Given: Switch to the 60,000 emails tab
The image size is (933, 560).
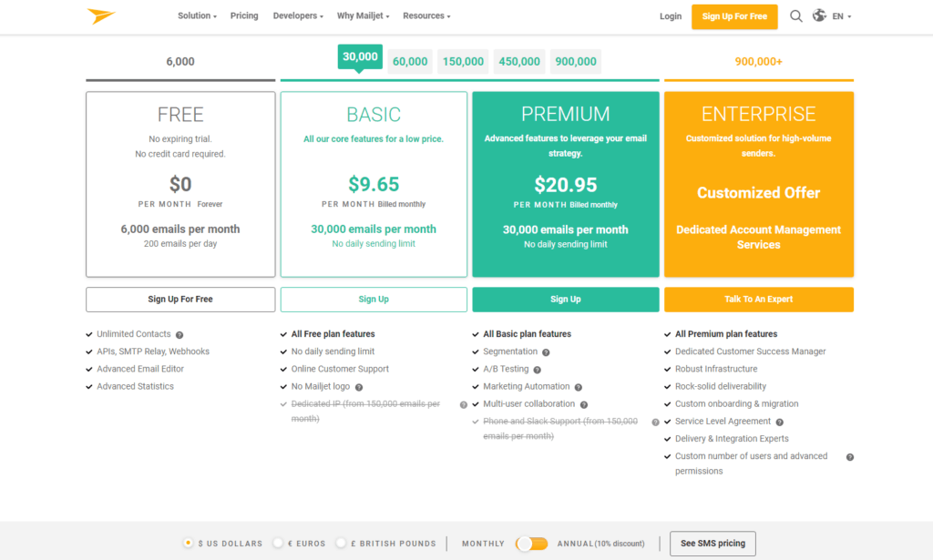Looking at the screenshot, I should point(410,61).
